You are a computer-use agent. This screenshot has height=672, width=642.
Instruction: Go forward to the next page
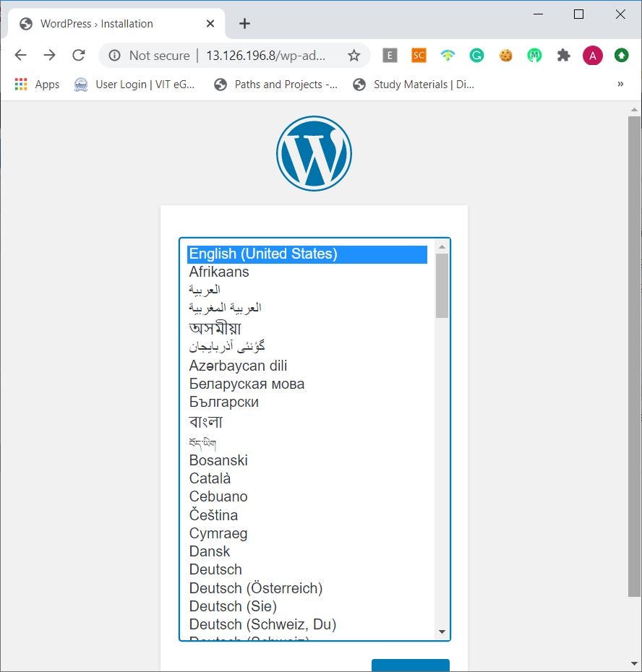(49, 56)
